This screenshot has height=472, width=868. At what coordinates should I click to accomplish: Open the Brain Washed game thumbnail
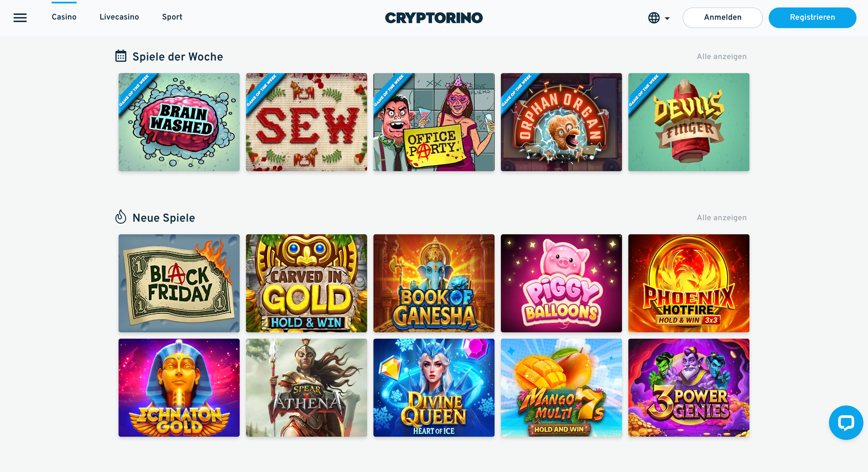[179, 122]
